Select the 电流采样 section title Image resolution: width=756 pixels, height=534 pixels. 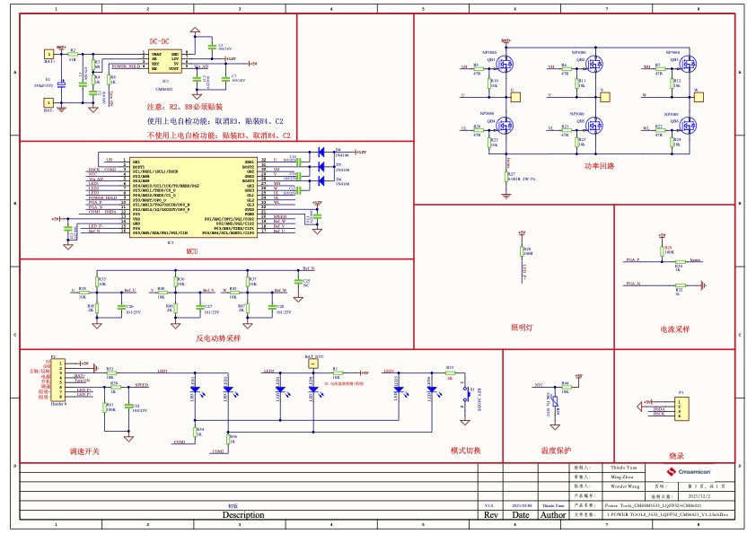[x=674, y=329]
